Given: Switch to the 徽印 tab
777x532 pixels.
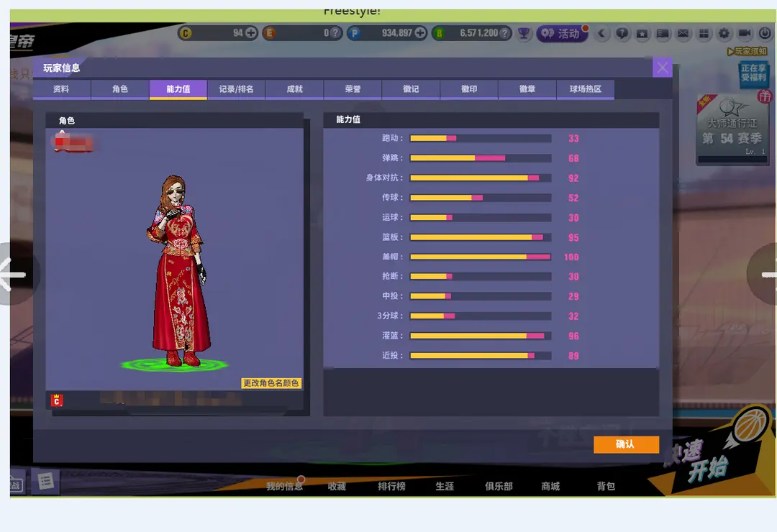Looking at the screenshot, I should (x=469, y=89).
